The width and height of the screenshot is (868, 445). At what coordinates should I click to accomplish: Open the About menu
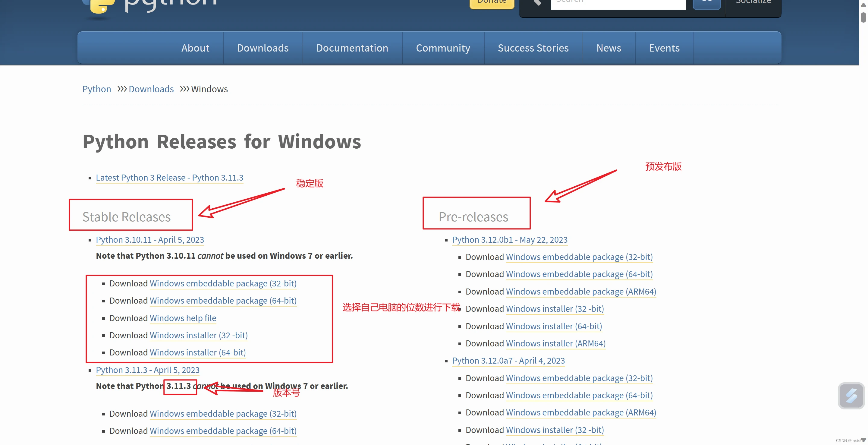(195, 48)
